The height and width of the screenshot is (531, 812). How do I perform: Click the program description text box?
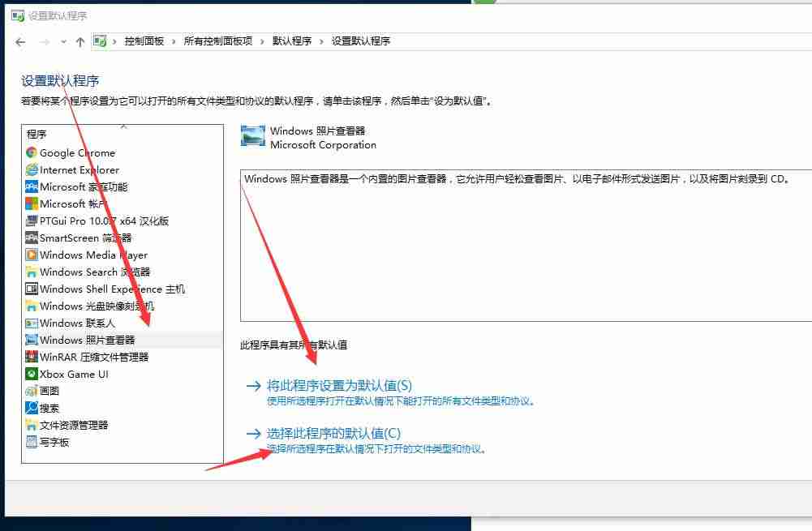526,246
